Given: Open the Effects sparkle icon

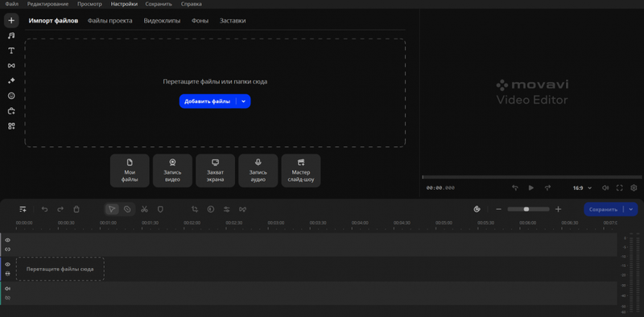Looking at the screenshot, I should pyautogui.click(x=11, y=81).
